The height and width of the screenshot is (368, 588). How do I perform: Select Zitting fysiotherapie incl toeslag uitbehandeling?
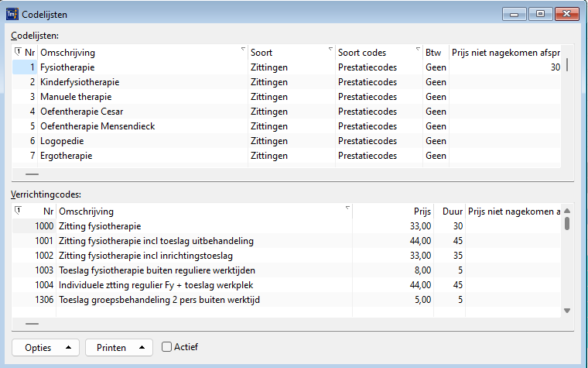click(286, 241)
